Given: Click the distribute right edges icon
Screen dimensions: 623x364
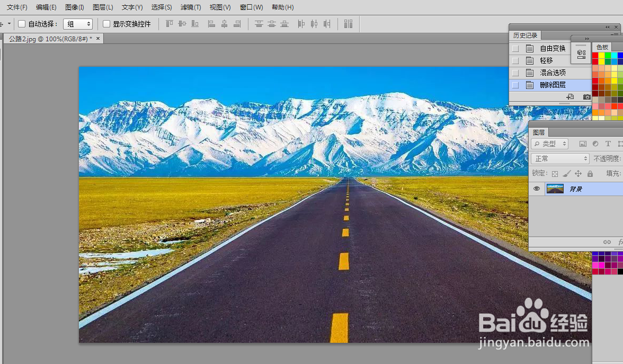Looking at the screenshot, I should click(327, 24).
